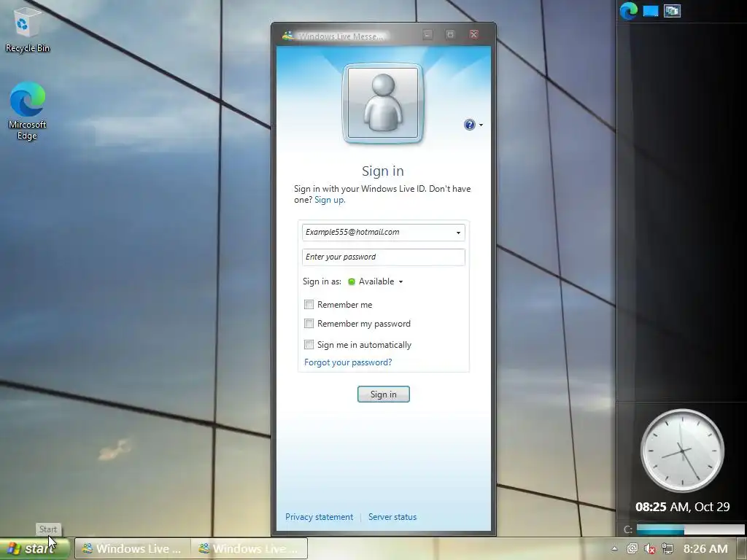Click the Sign in button
Screen dimensions: 747x560
coord(384,394)
